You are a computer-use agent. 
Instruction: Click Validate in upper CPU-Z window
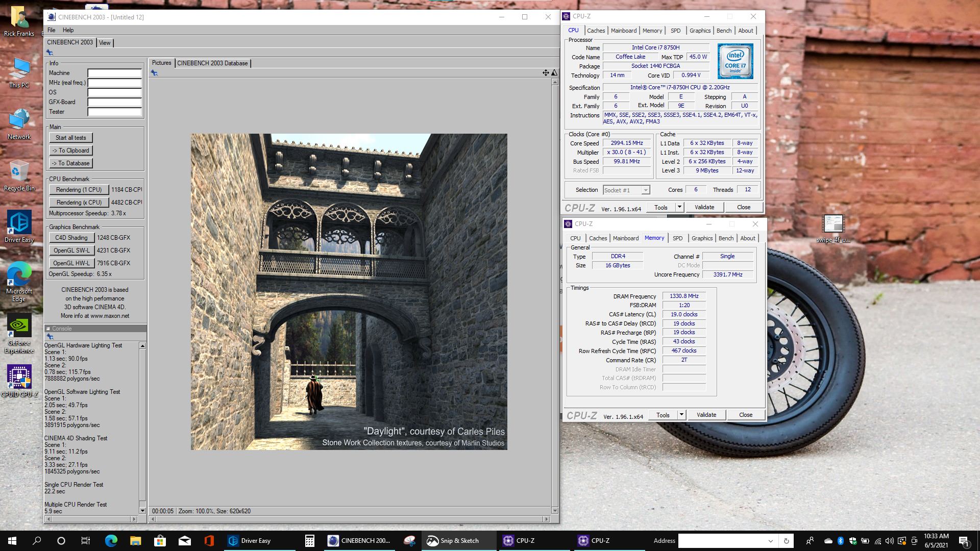pyautogui.click(x=704, y=207)
